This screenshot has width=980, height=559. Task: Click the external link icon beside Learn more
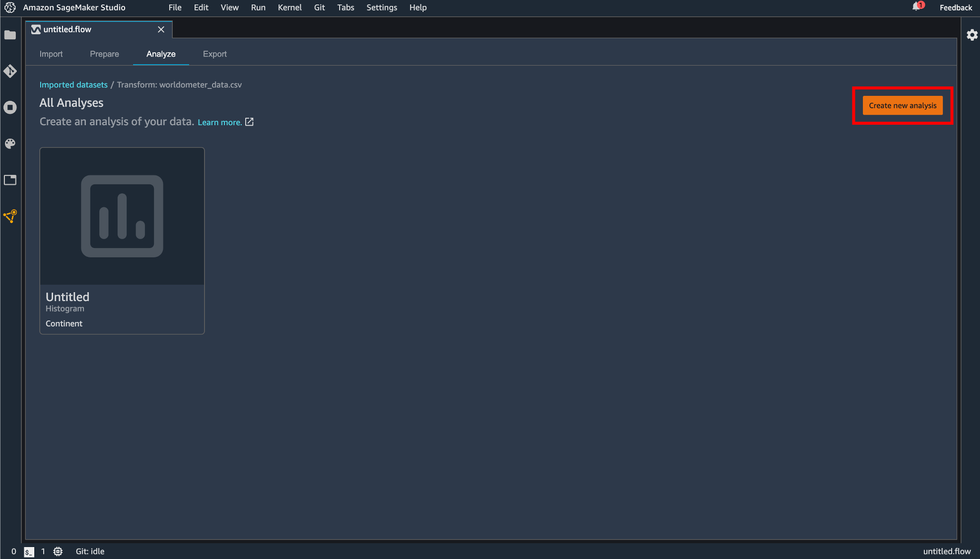click(x=249, y=122)
